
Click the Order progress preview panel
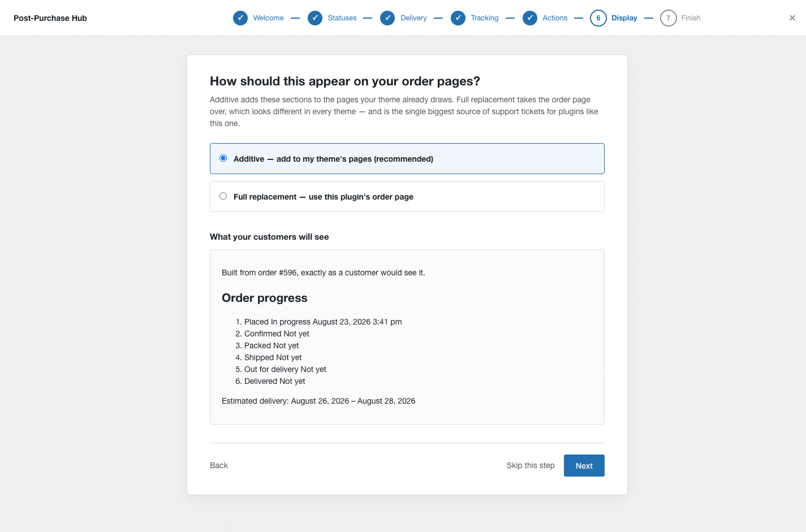tap(407, 337)
